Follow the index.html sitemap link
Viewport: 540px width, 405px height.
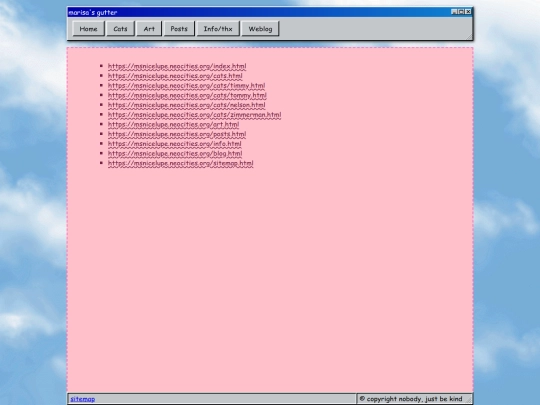click(177, 66)
